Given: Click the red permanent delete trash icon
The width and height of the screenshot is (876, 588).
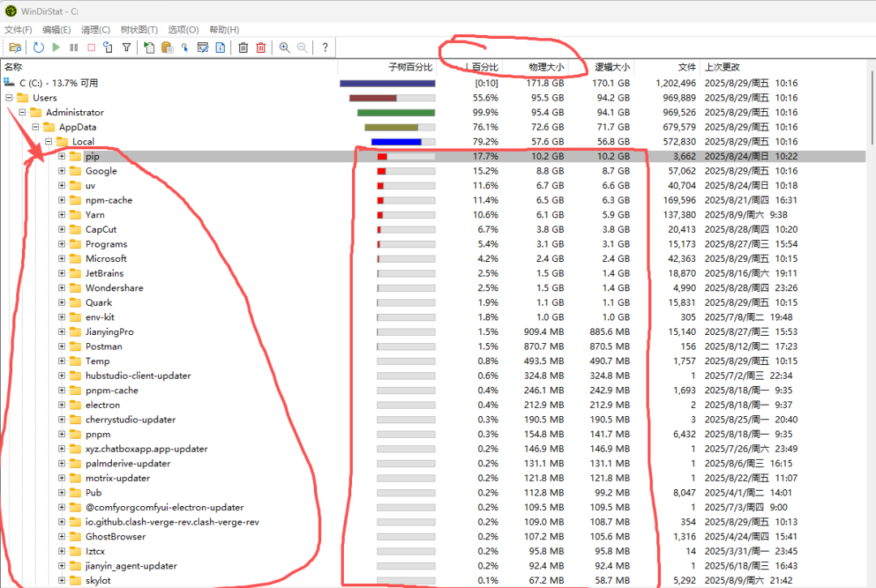Looking at the screenshot, I should coord(260,48).
